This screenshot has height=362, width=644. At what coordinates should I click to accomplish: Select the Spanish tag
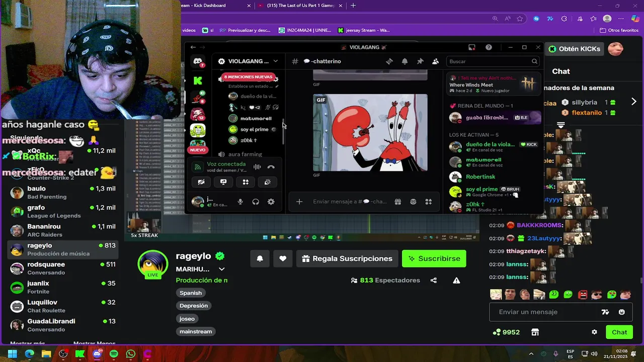[x=191, y=293]
